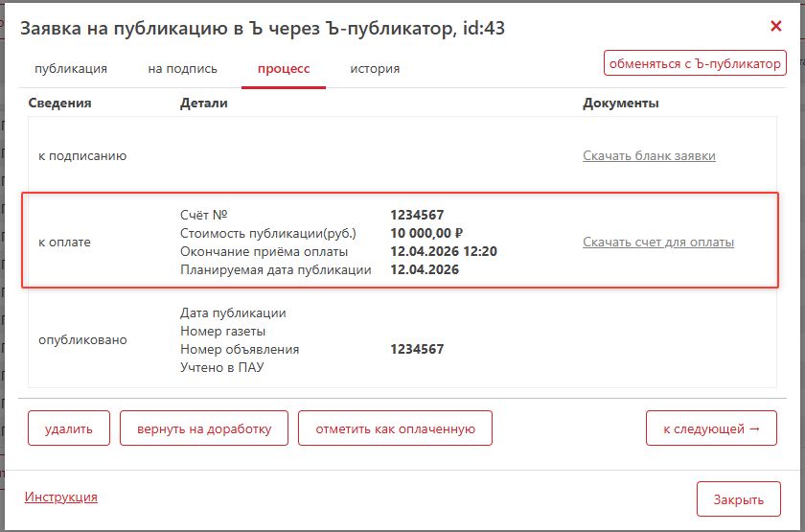805x532 pixels.
Task: Close the dialog with the red X icon
Action: (x=776, y=27)
